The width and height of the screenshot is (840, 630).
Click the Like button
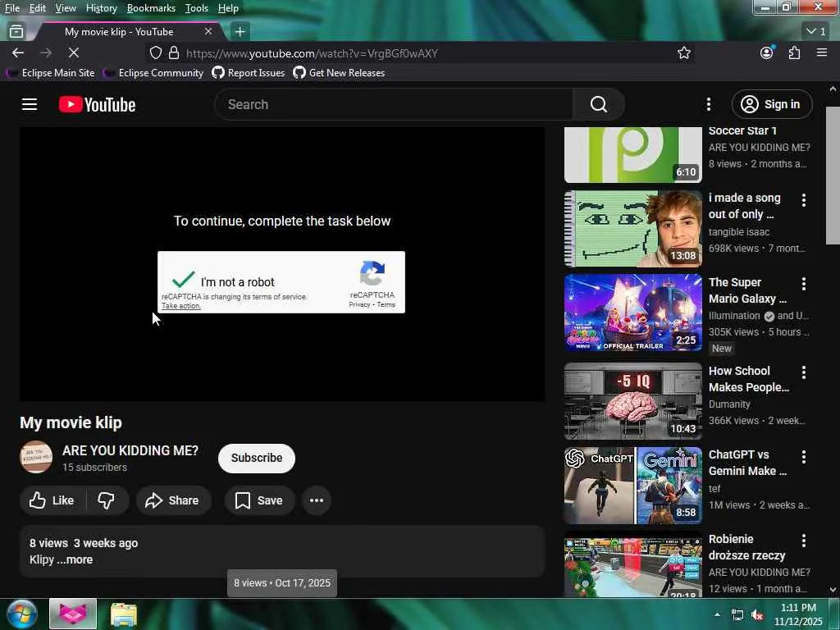pos(52,500)
